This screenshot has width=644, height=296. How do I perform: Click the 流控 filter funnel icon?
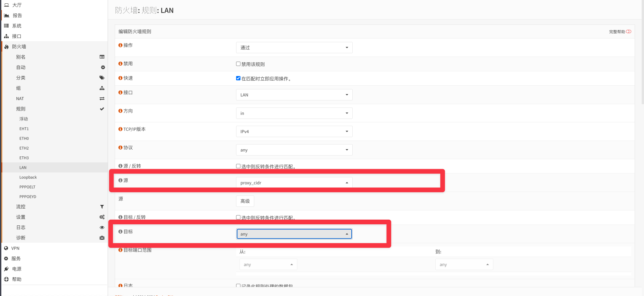[x=102, y=207]
